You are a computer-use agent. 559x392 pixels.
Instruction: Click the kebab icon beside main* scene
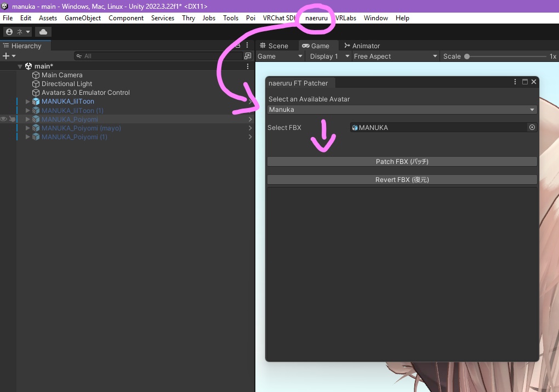[248, 66]
